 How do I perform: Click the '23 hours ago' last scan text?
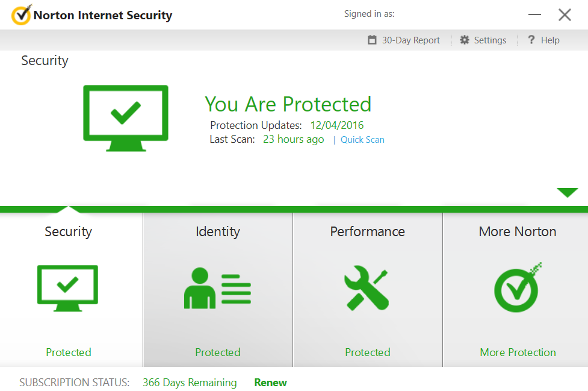click(293, 139)
